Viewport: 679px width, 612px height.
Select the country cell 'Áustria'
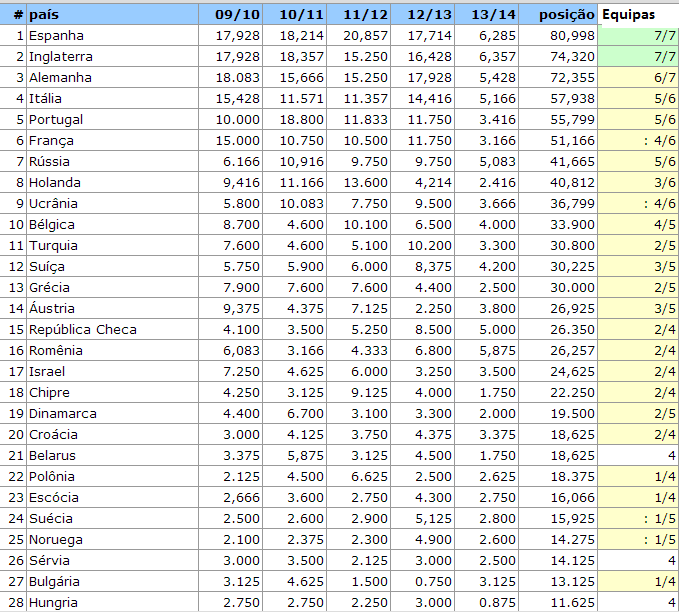(112, 309)
